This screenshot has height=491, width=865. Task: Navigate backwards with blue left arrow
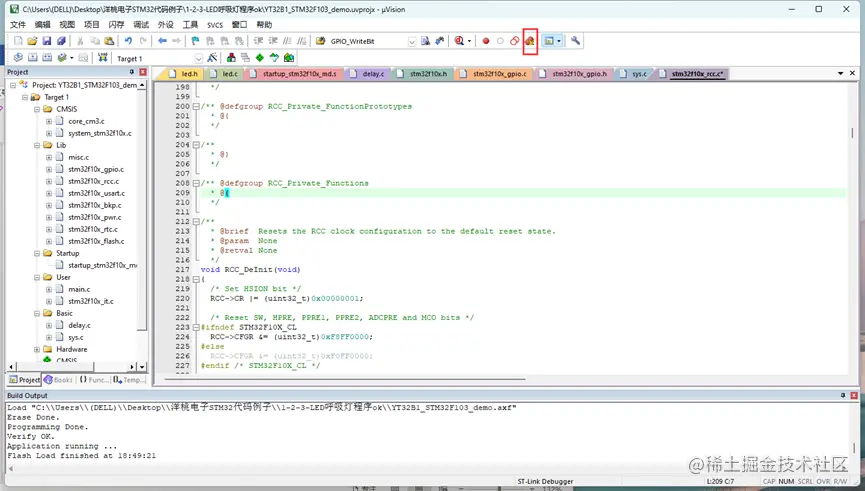point(162,41)
